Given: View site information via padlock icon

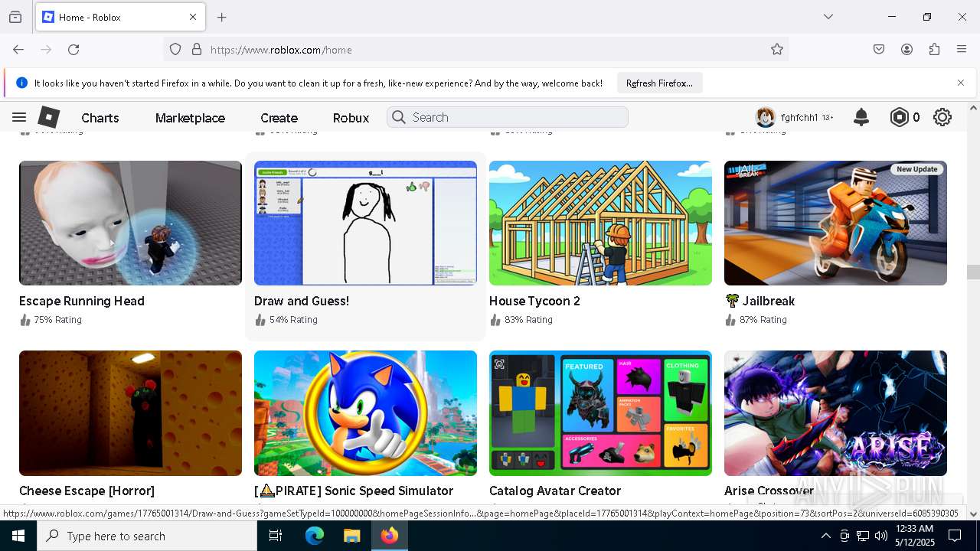Looking at the screenshot, I should coord(197,50).
